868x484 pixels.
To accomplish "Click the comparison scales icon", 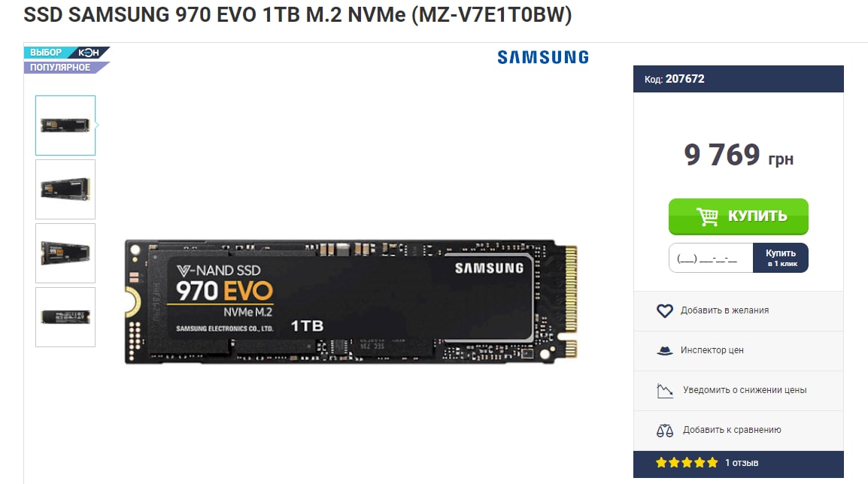I will [x=664, y=431].
